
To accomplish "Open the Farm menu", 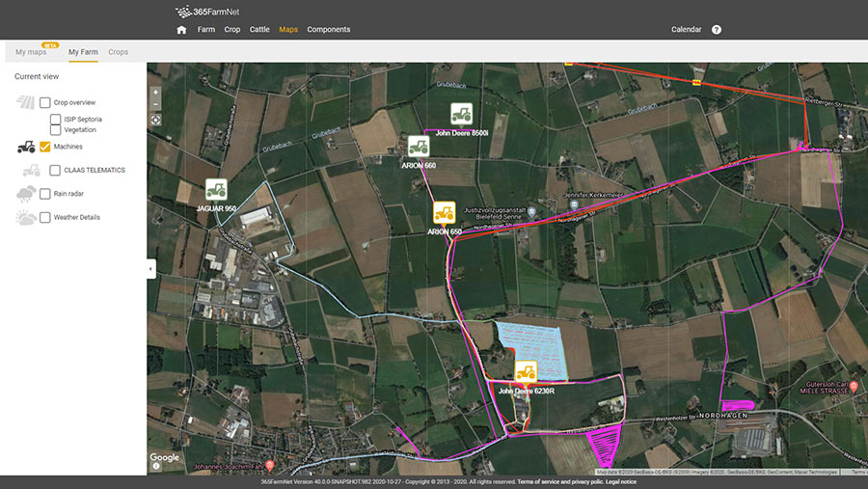I will point(206,30).
